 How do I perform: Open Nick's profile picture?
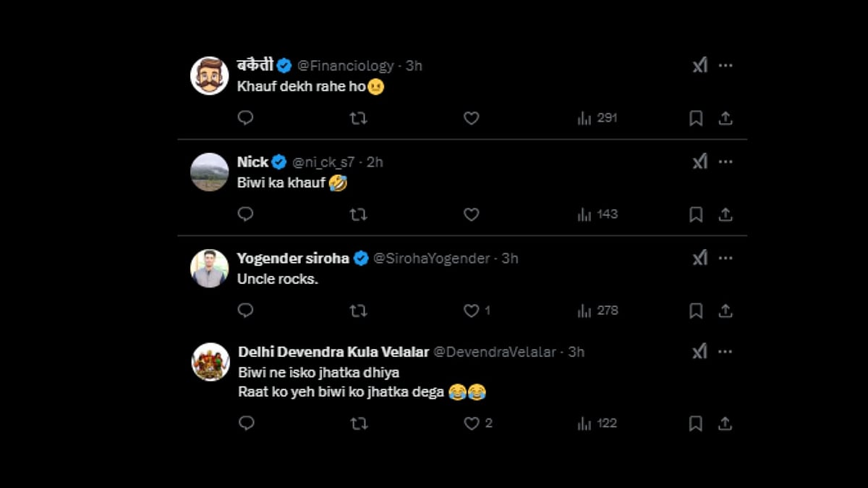pos(210,172)
